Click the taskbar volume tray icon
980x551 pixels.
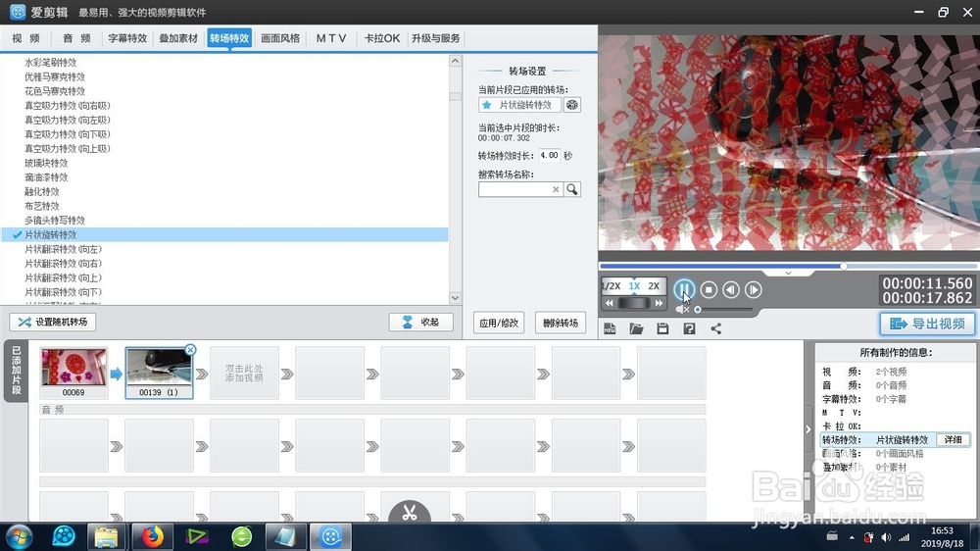click(886, 537)
